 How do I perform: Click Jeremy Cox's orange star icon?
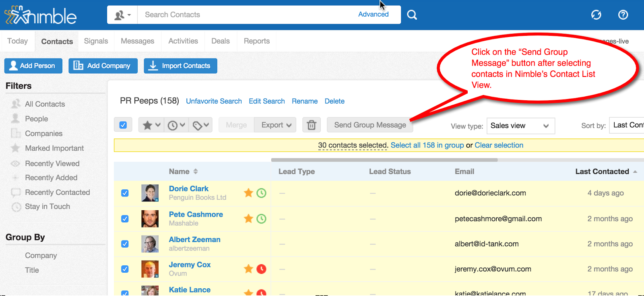pos(248,269)
